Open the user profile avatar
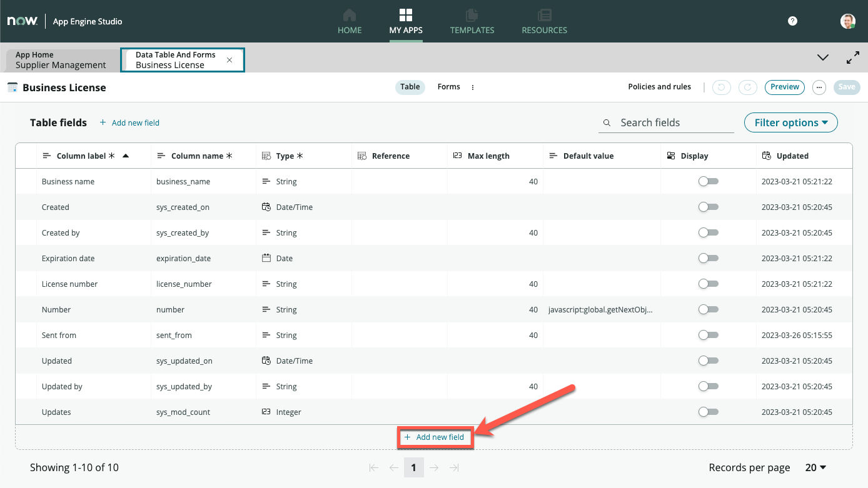868x488 pixels. (847, 21)
